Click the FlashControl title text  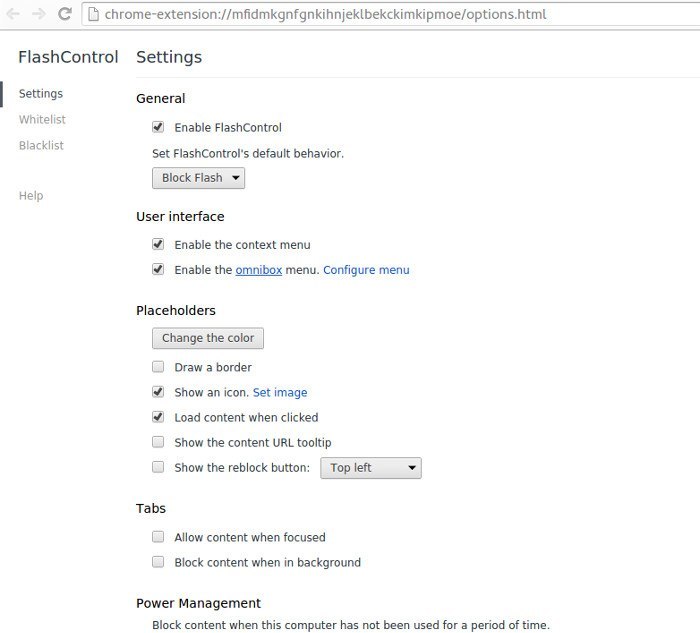[x=68, y=57]
